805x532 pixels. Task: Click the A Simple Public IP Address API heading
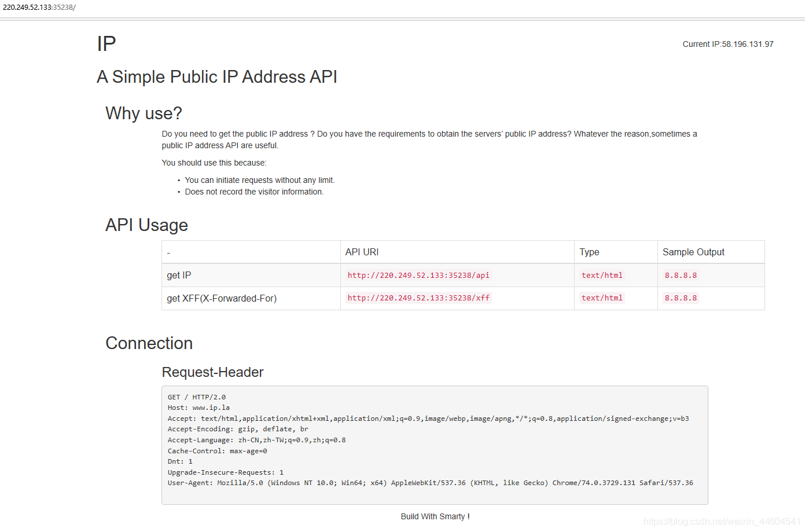tap(217, 77)
